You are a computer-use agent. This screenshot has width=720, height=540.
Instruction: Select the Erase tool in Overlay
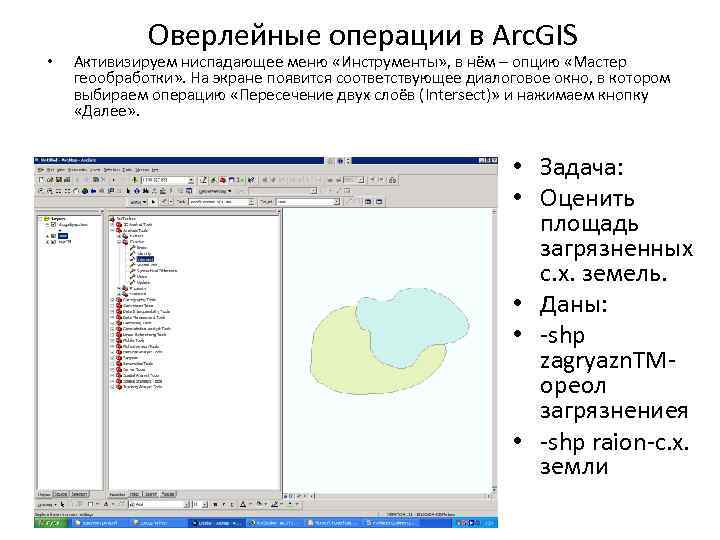point(141,248)
